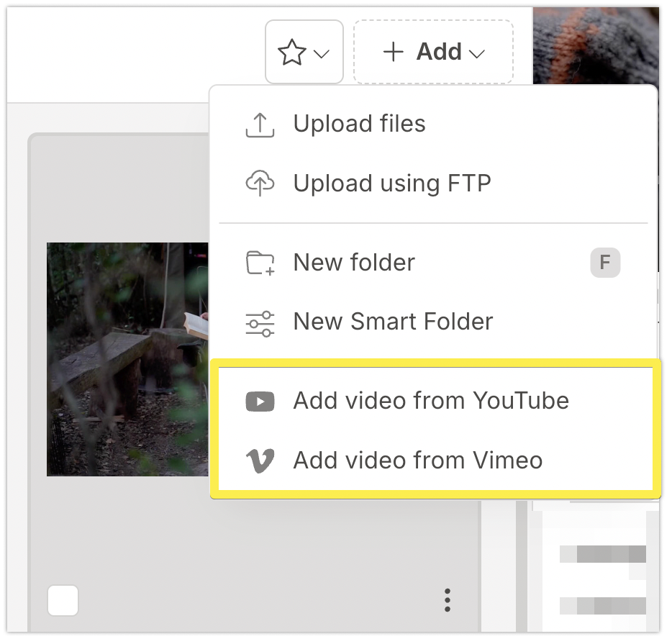Click the FTP cloud upload icon

coord(260,183)
